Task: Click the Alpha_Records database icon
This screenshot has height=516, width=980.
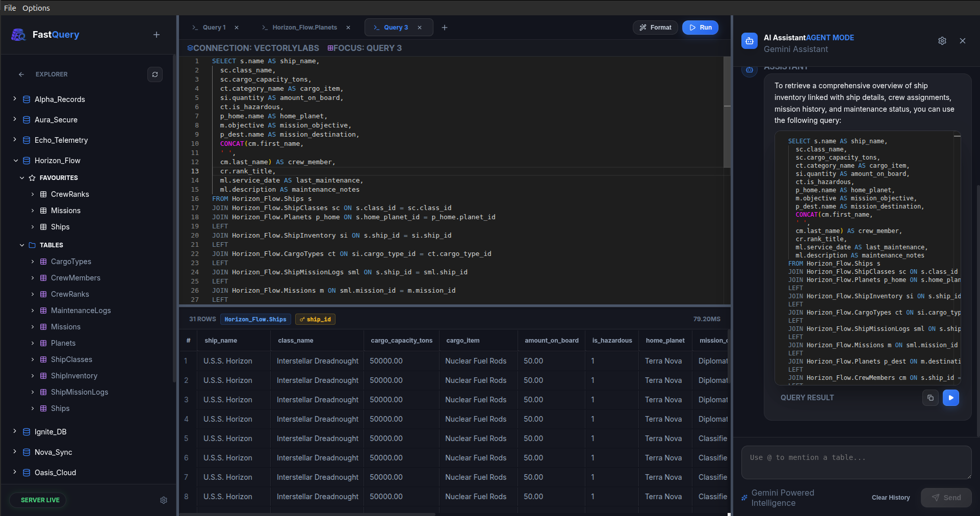Action: [x=27, y=99]
